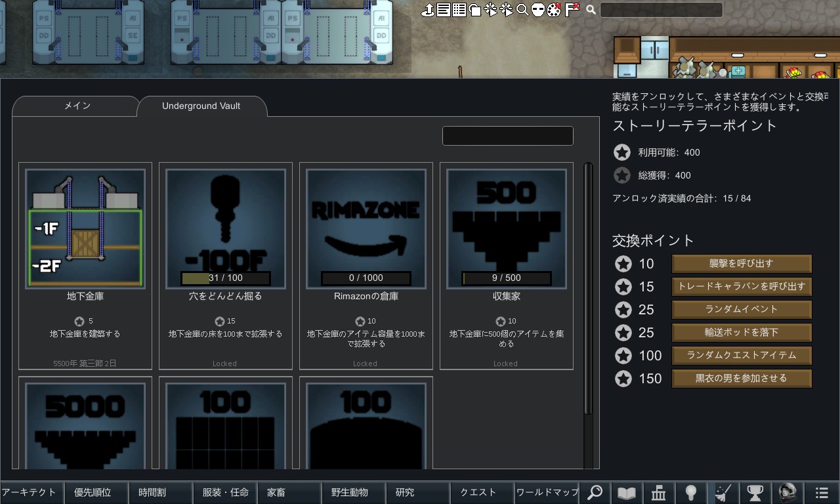Screen dimensions: 840x504
Task: Open the クエスト quests menu
Action: click(482, 492)
